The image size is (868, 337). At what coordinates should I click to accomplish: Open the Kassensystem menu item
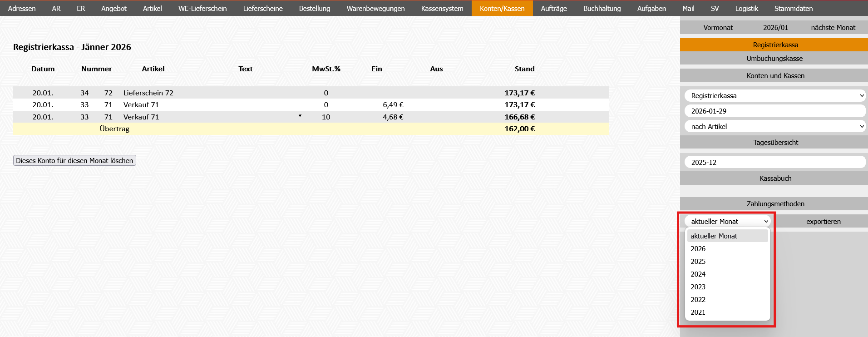pos(442,8)
